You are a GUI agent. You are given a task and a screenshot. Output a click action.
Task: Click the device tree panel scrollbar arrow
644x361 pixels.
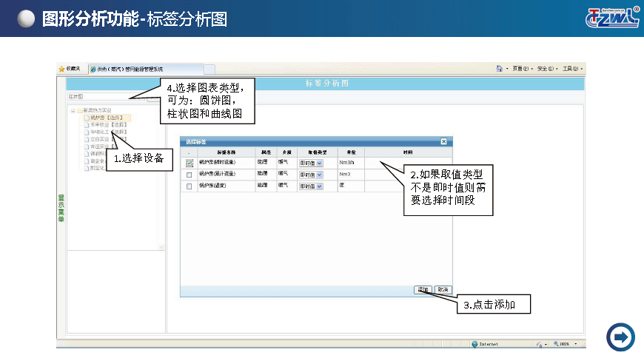161,247
